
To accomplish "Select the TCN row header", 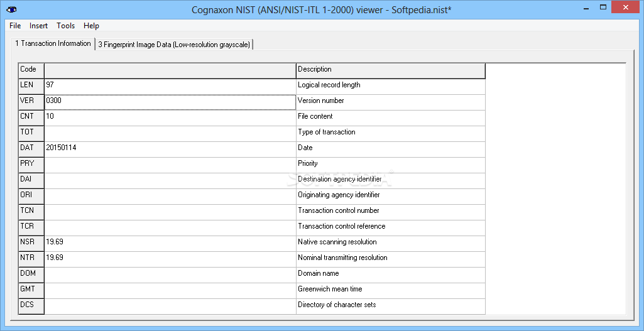I will [x=31, y=212].
